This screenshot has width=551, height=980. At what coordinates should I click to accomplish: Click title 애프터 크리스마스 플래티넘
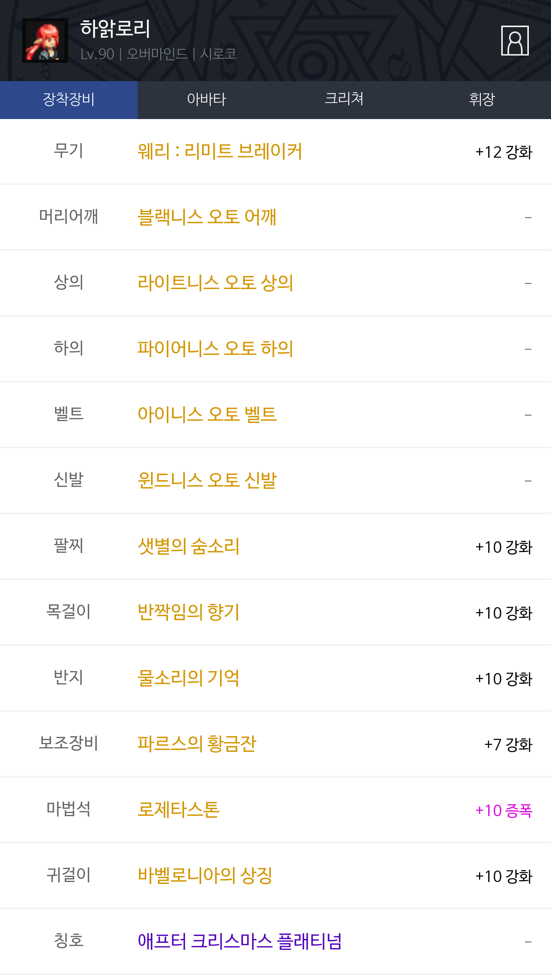(240, 941)
